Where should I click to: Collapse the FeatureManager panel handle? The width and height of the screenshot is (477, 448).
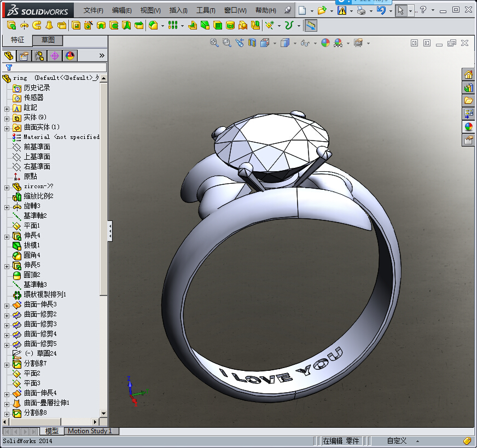[110, 231]
